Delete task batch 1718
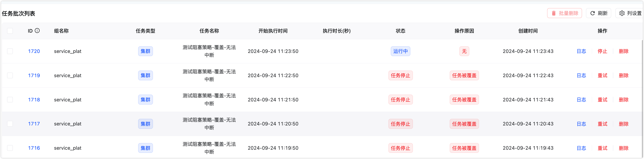644x159 pixels. (624, 99)
